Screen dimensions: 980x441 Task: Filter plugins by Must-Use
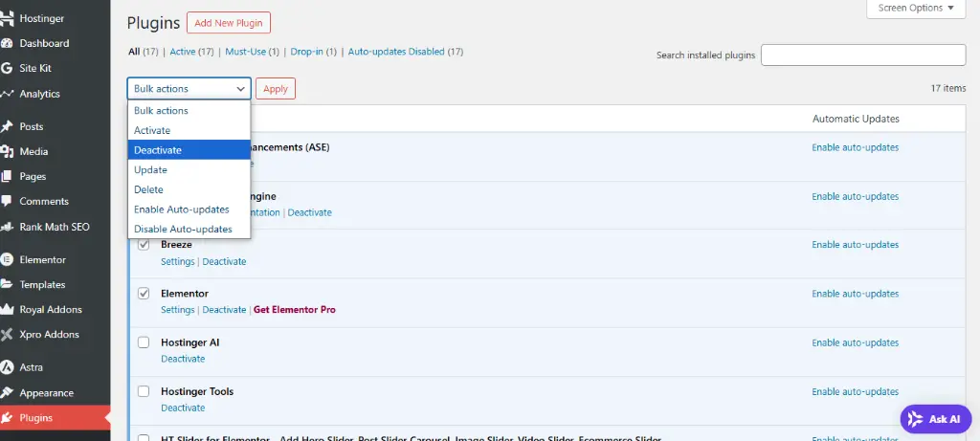246,52
